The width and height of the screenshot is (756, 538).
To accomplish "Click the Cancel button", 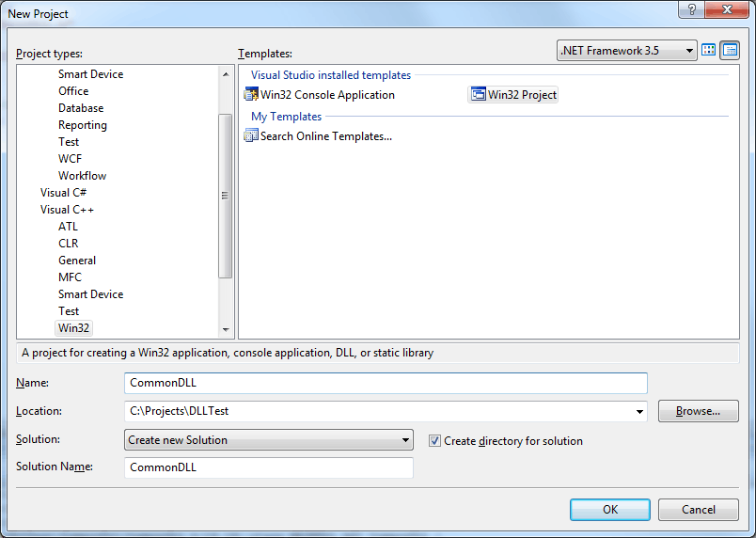I will tap(698, 510).
